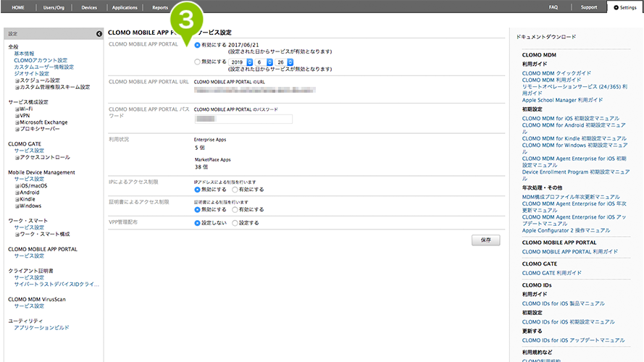Select 設定しない for VPP管理配布

pos(197,223)
